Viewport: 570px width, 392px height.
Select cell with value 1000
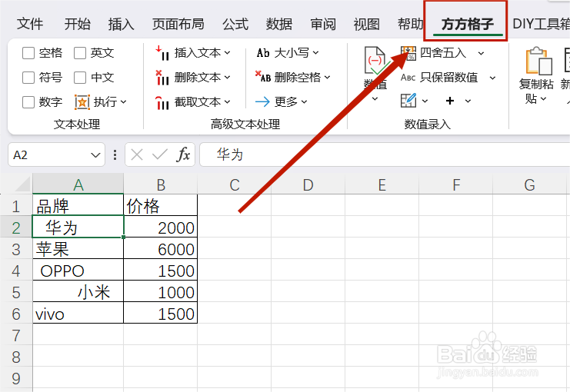click(x=161, y=292)
